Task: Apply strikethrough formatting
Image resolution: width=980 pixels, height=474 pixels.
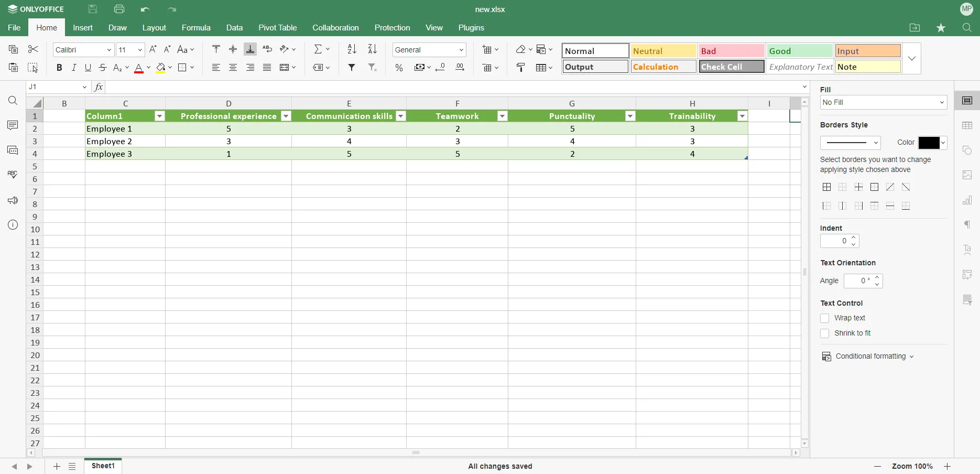Action: tap(103, 68)
